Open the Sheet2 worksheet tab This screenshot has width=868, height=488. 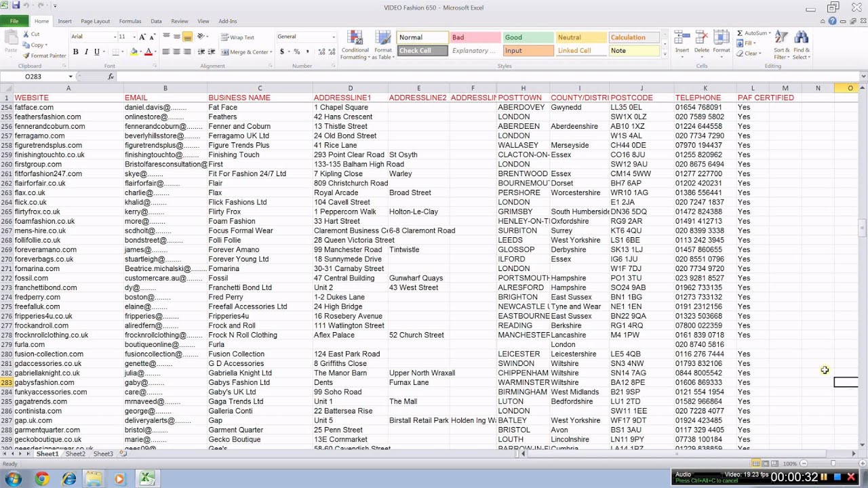pos(75,454)
